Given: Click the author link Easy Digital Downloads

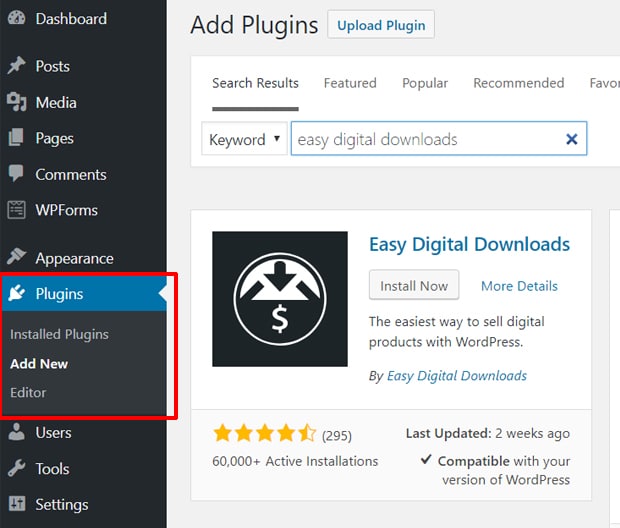Looking at the screenshot, I should coord(457,376).
